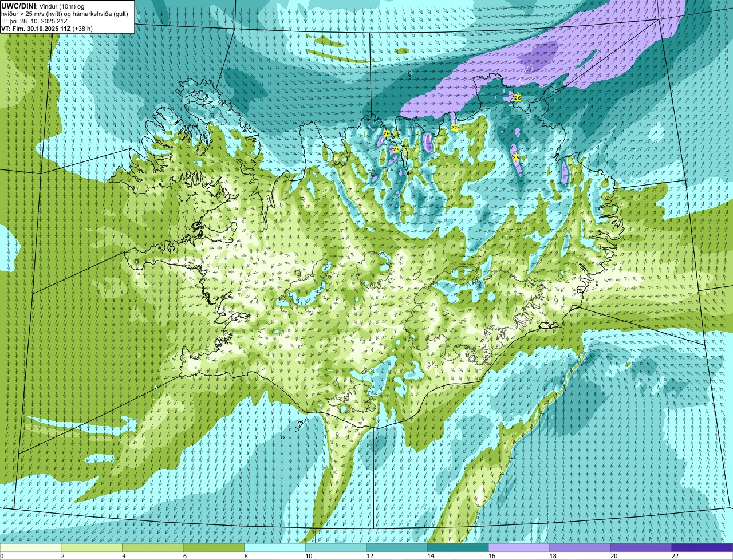
Task: Select the 8–10 pale cyan legend swatch
Action: (x=275, y=547)
